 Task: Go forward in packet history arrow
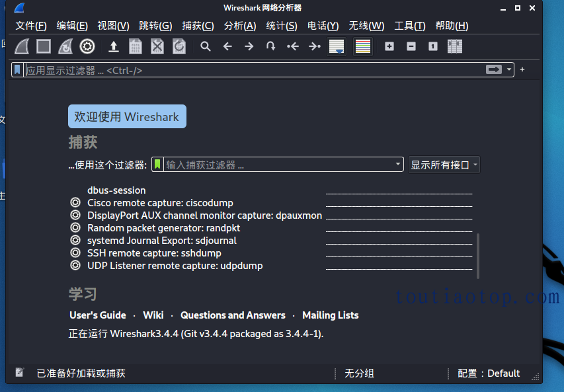[249, 46]
